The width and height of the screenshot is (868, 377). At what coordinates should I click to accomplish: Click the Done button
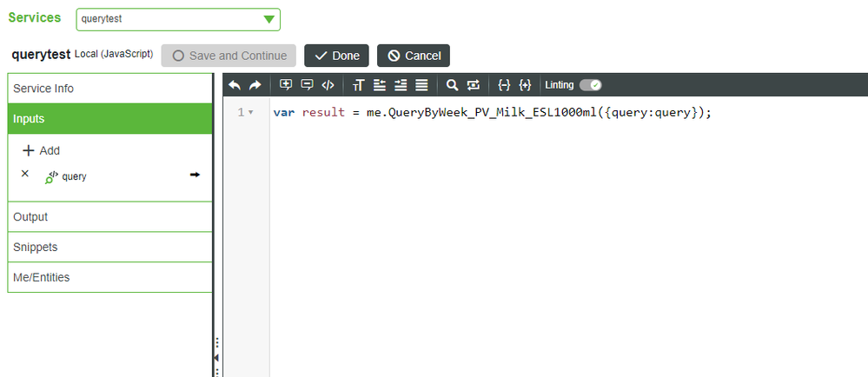[x=336, y=56]
